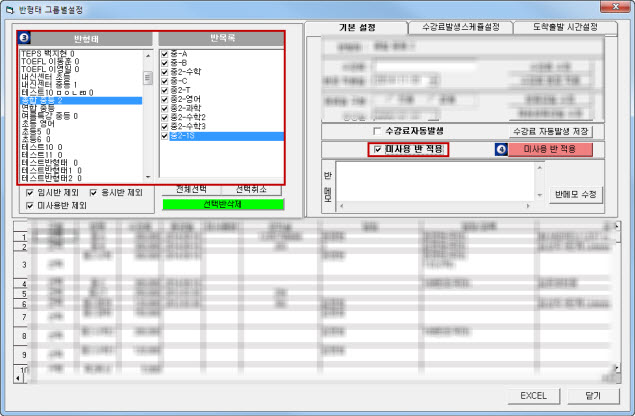Toggle the 중2-수학3 class checkbox
The image size is (635, 416).
pos(164,127)
